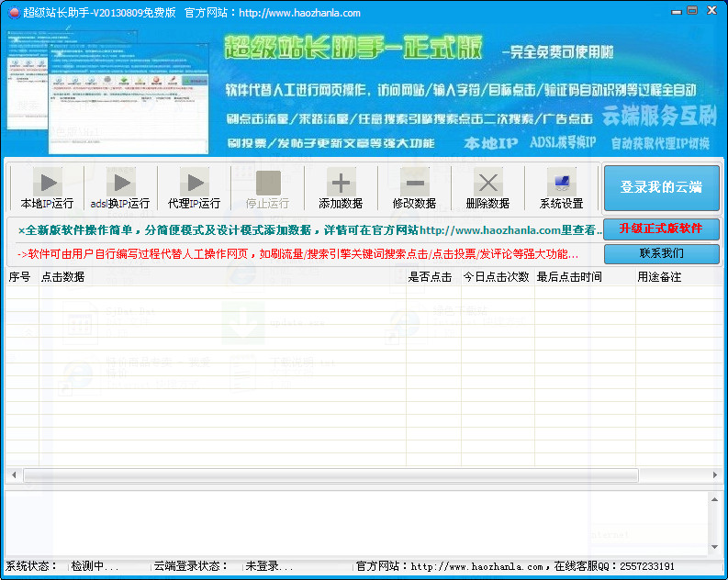
Task: Click the log output text area
Action: pos(356,522)
